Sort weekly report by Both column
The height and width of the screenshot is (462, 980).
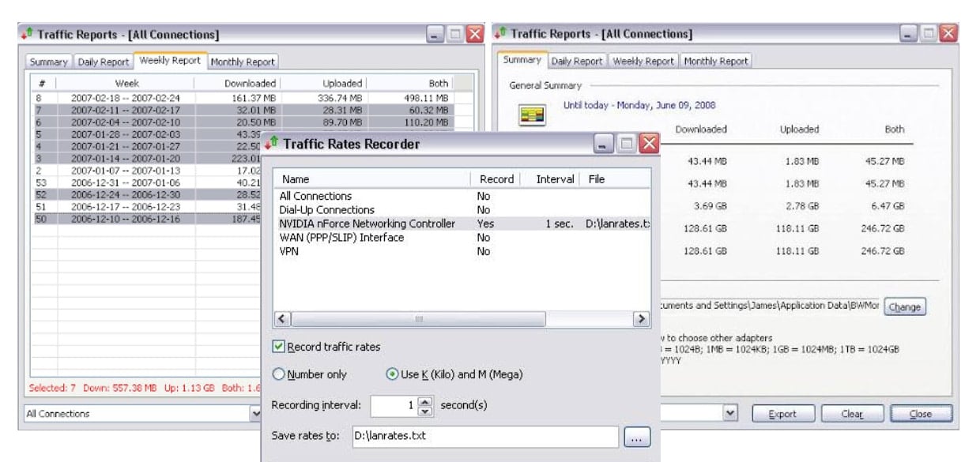(x=411, y=83)
